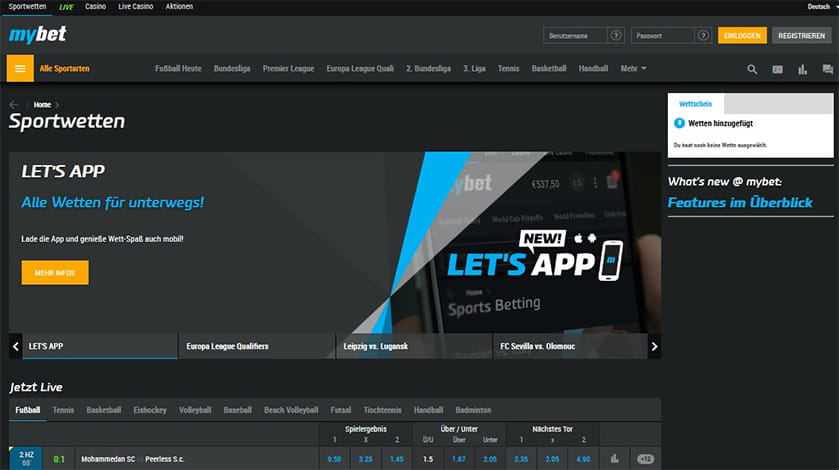
Task: Select the Beach Volleyball live tab
Action: (x=291, y=410)
